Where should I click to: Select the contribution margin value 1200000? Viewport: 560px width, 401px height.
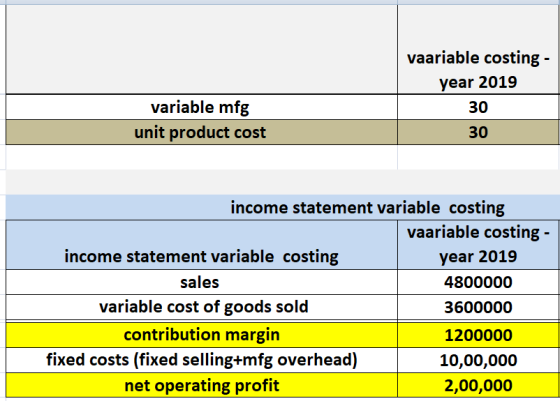478,335
